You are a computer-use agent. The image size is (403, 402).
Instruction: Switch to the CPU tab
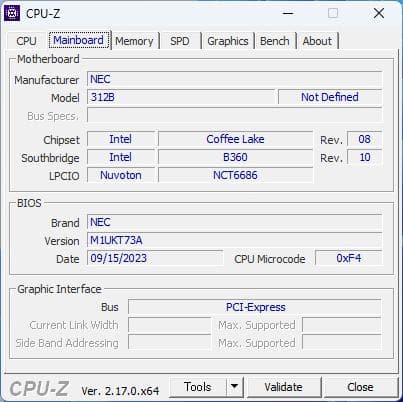pos(26,41)
